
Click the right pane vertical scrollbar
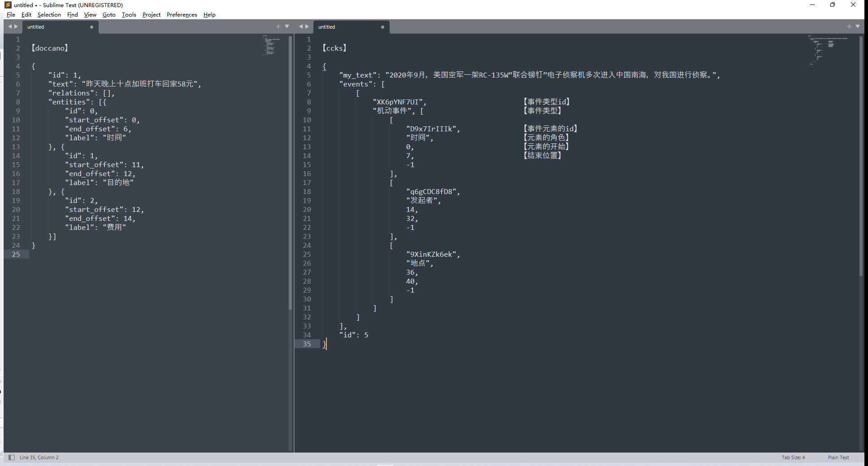(x=861, y=156)
